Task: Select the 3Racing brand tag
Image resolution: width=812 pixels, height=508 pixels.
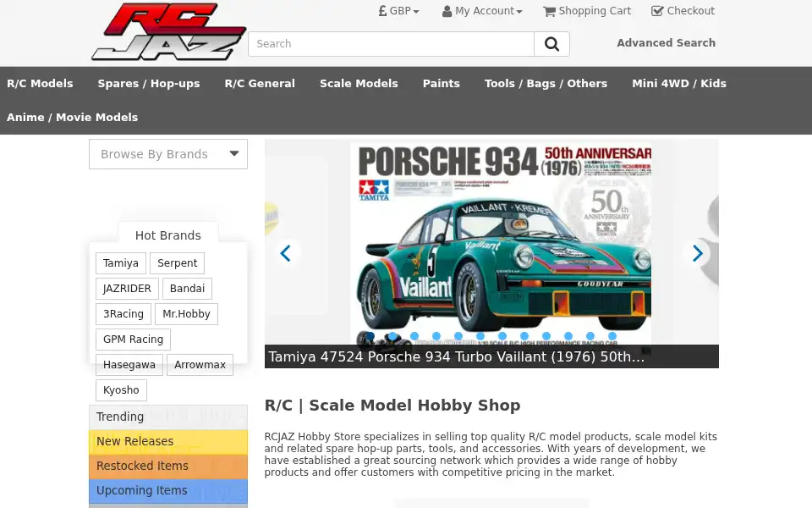Action: tap(123, 313)
